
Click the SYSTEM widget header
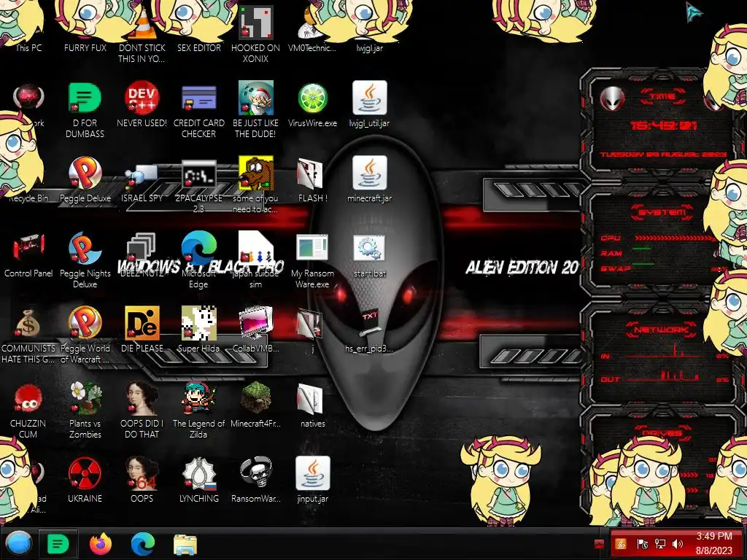tap(662, 212)
